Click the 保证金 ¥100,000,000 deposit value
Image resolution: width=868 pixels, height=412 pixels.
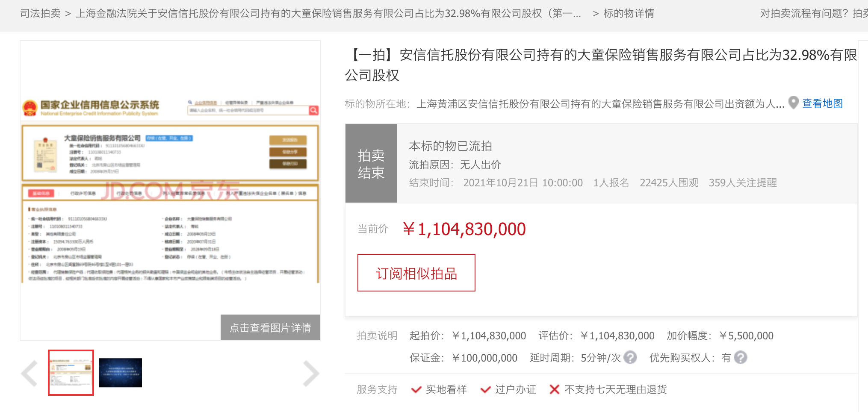(484, 358)
